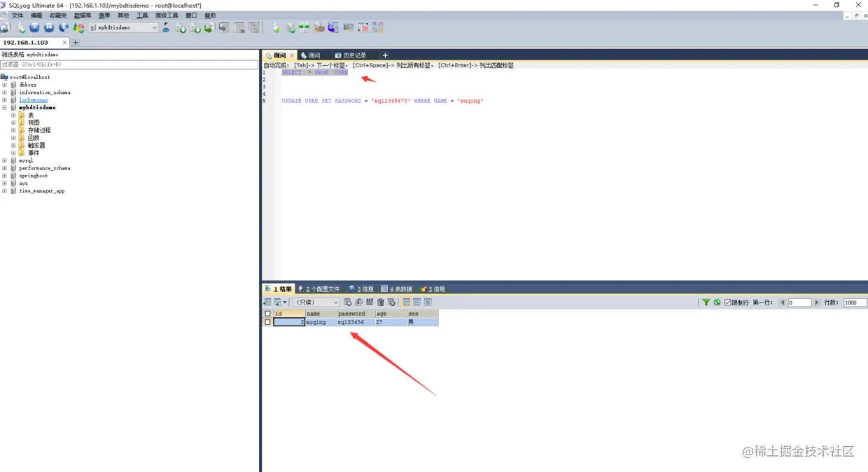Click the next-page arrow after first row field
This screenshot has width=868, height=472.
[x=816, y=303]
